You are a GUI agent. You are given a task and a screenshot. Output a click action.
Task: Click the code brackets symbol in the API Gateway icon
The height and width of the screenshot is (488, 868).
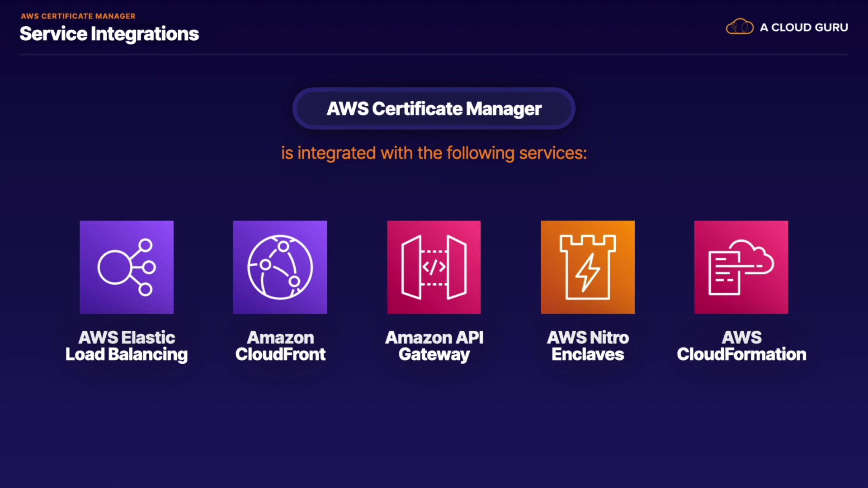tap(434, 267)
